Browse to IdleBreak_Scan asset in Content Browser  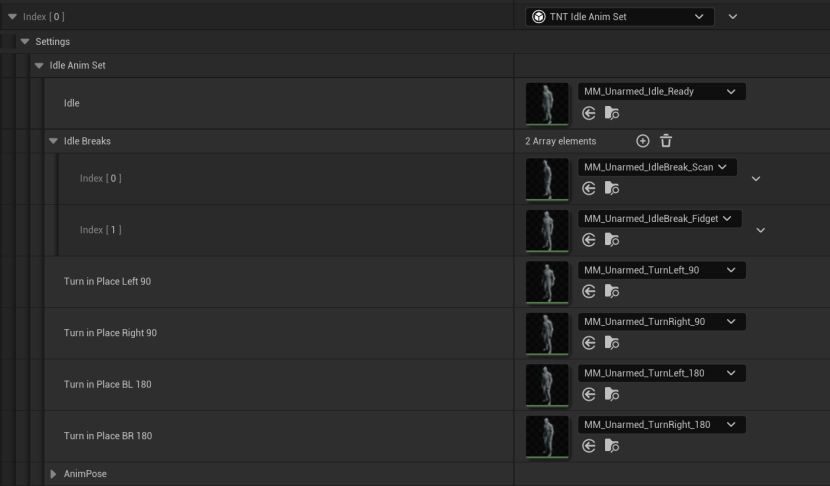point(612,188)
